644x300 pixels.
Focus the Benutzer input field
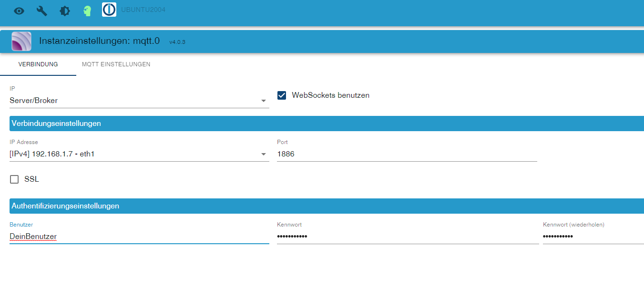[x=138, y=237]
